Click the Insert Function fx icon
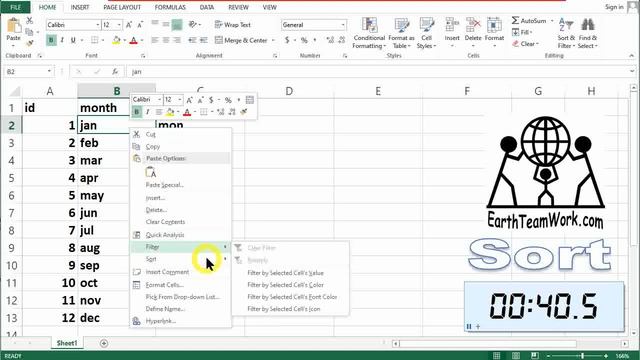 click(115, 71)
